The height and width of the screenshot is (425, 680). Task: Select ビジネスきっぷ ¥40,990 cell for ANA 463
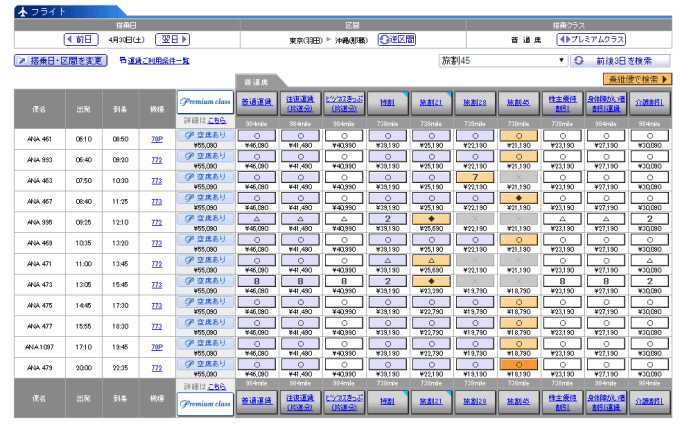344,177
